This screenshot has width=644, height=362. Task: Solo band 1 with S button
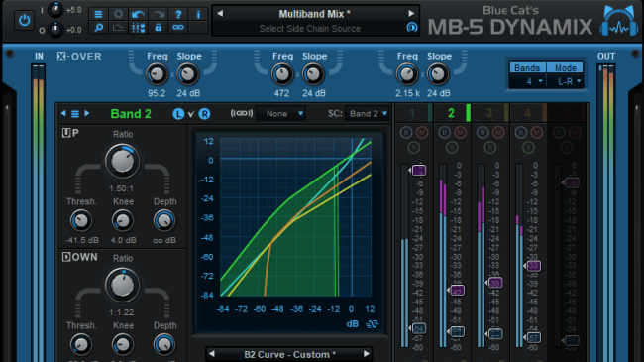[x=413, y=147]
